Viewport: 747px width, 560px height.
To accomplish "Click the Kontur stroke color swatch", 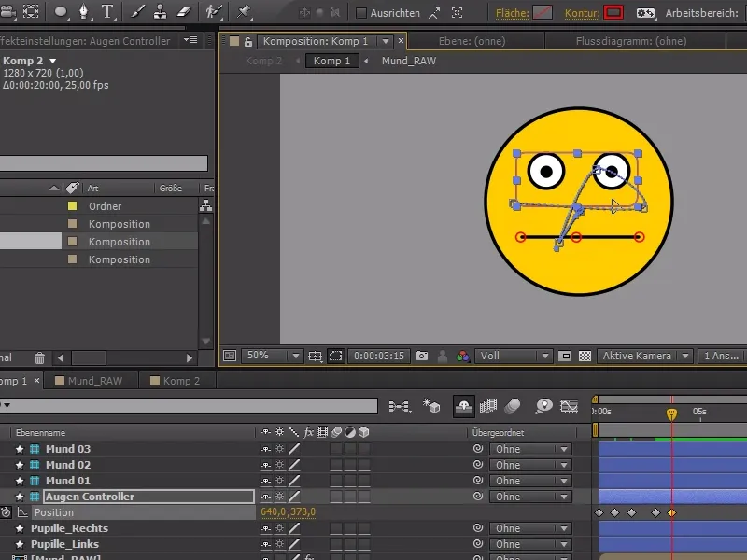I will coord(613,13).
